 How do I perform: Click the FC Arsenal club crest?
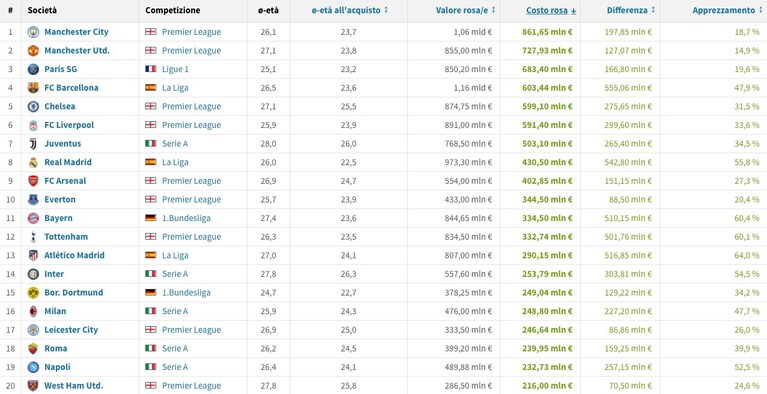(x=33, y=181)
